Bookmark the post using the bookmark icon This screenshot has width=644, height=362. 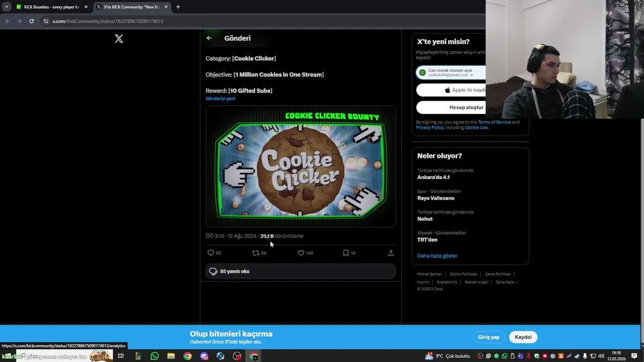point(346,253)
